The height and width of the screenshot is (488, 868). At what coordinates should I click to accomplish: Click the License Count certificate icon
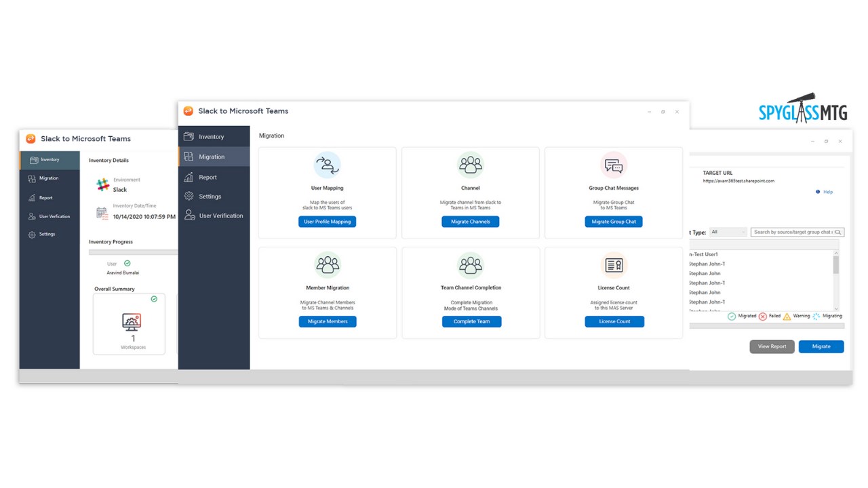click(614, 265)
